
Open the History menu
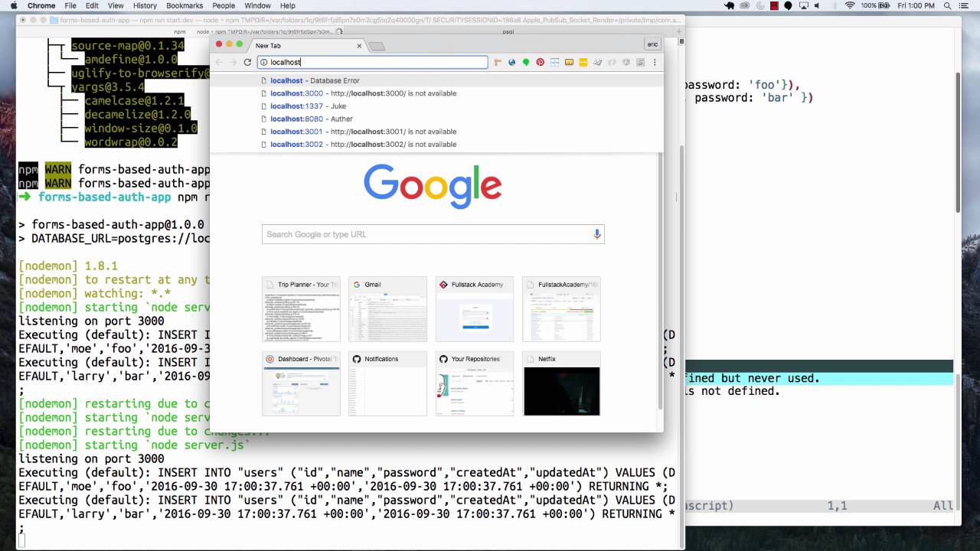(145, 5)
